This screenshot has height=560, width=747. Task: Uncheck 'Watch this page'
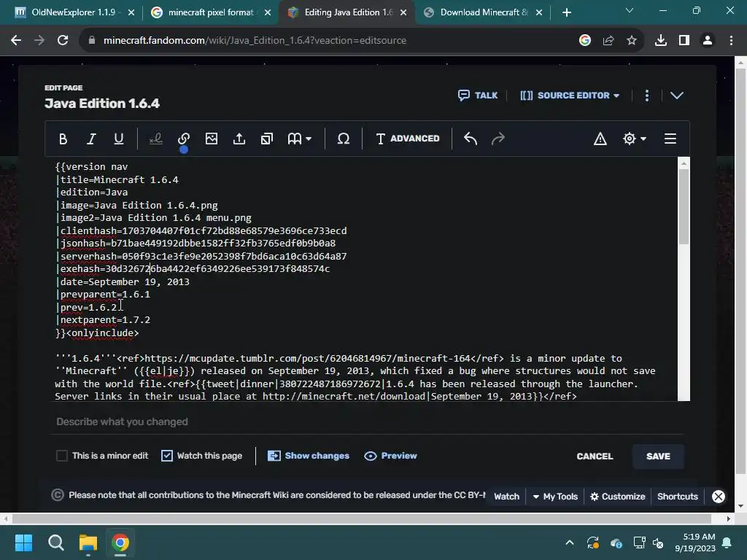pyautogui.click(x=167, y=456)
